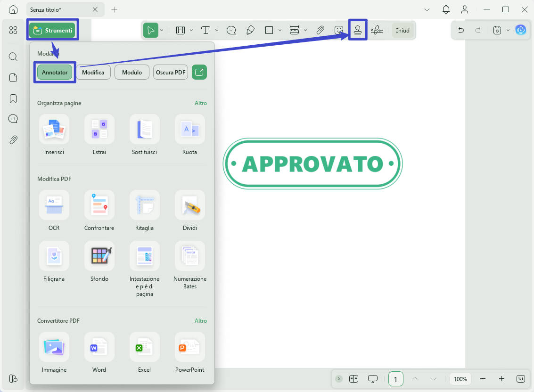Add a new tab with plus
Viewport: 534px width, 392px height.
click(115, 9)
